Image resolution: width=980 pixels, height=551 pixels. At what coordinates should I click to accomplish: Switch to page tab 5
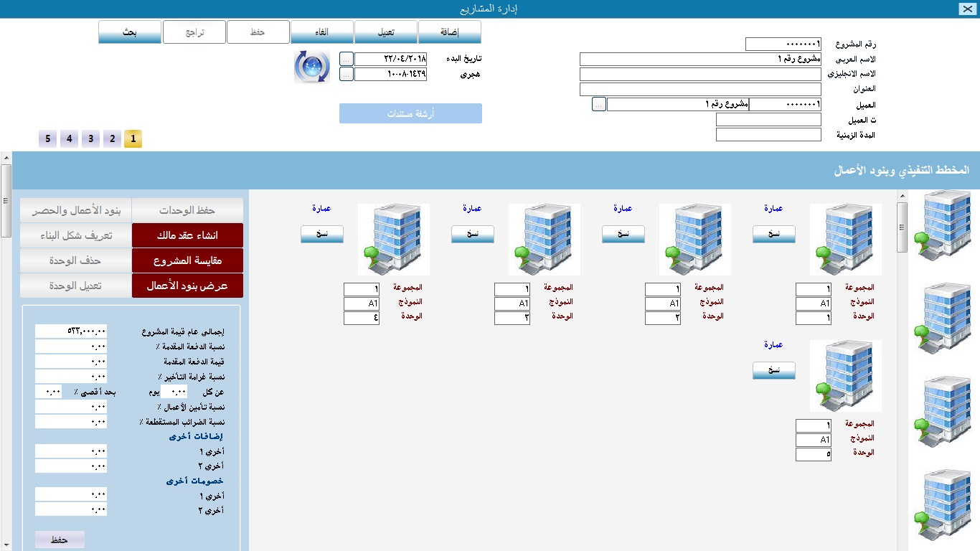point(47,138)
